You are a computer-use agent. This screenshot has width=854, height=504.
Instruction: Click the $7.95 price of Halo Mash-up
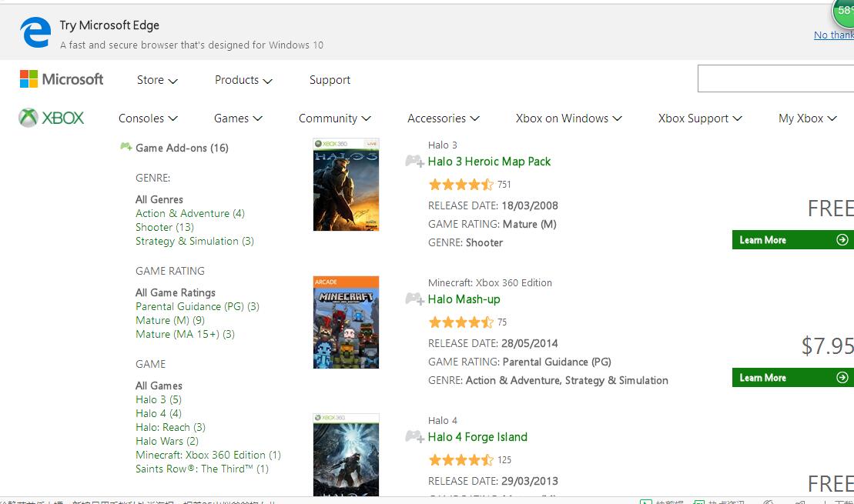827,345
